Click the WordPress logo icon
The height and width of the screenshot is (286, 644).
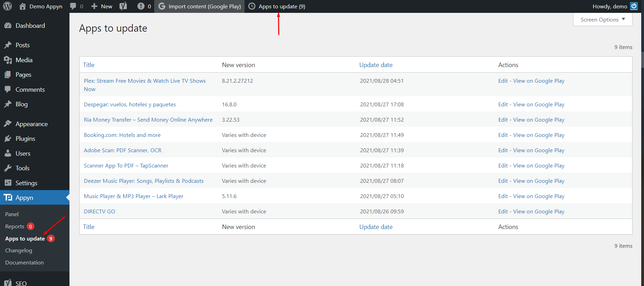pos(8,6)
